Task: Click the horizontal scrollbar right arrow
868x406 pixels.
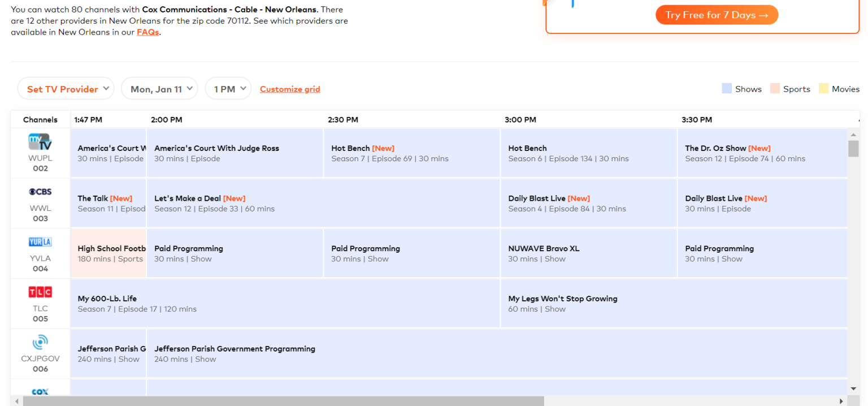Action: 841,401
